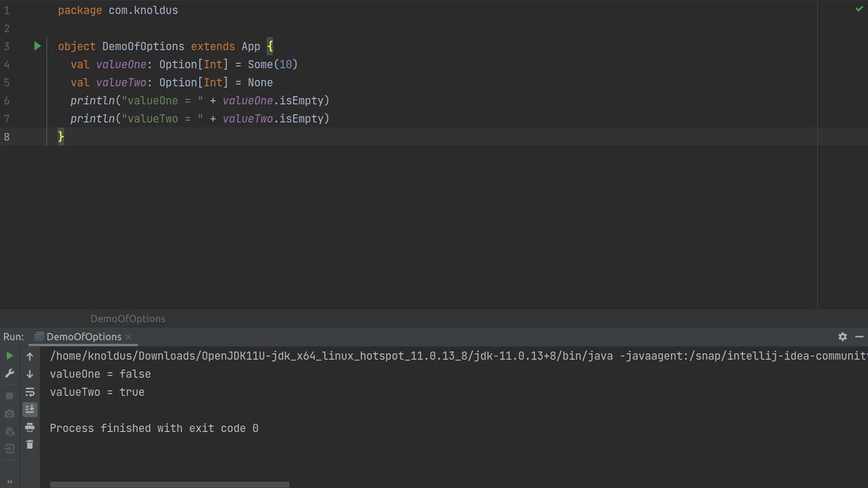Close the DemoOfOptions run tab
Viewport: 868px width, 488px height.
[128, 336]
